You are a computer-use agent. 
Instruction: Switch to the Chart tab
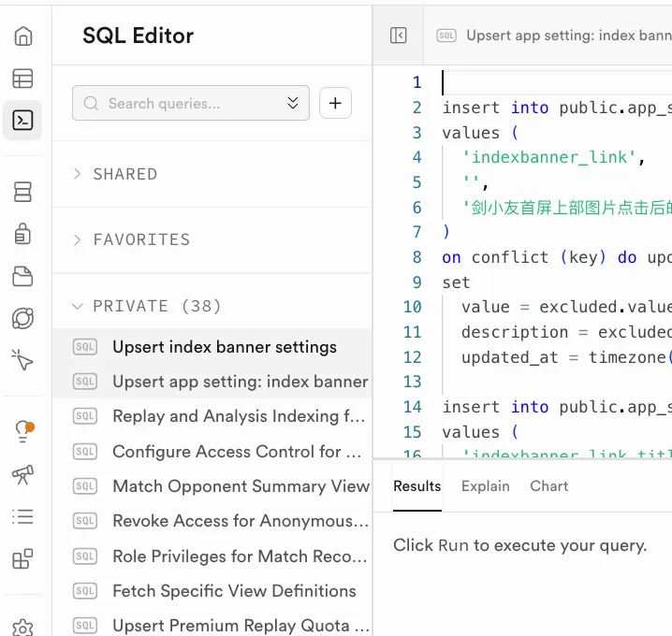(548, 486)
